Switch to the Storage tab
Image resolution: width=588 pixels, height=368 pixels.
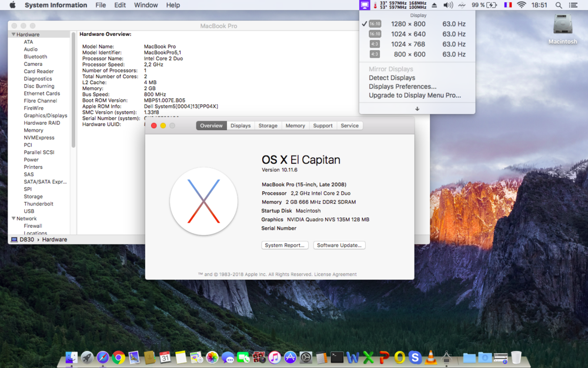click(268, 126)
